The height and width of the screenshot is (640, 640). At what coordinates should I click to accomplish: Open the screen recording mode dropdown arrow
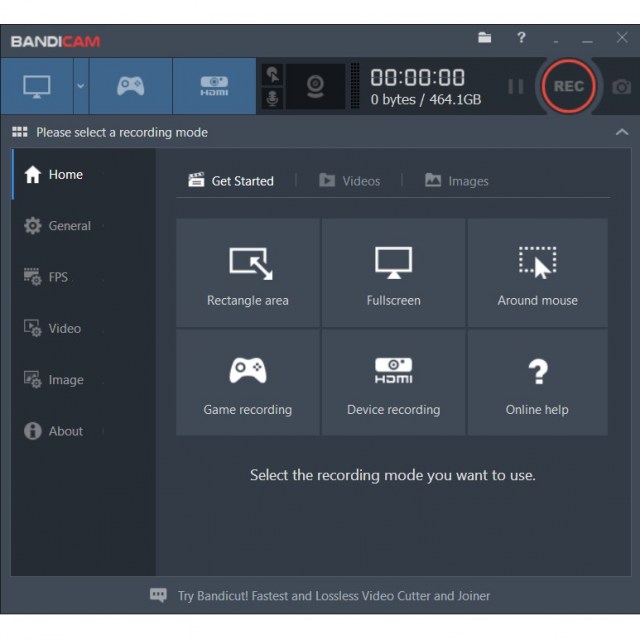[81, 86]
